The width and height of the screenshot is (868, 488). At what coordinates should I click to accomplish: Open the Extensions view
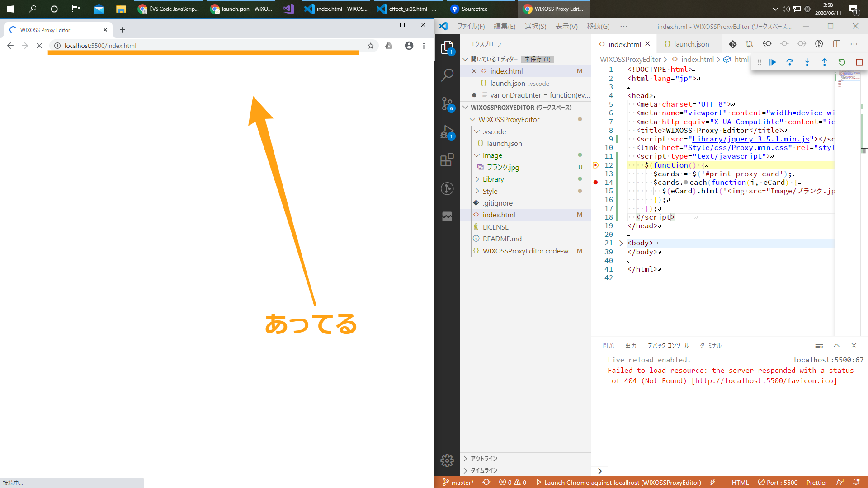[447, 160]
